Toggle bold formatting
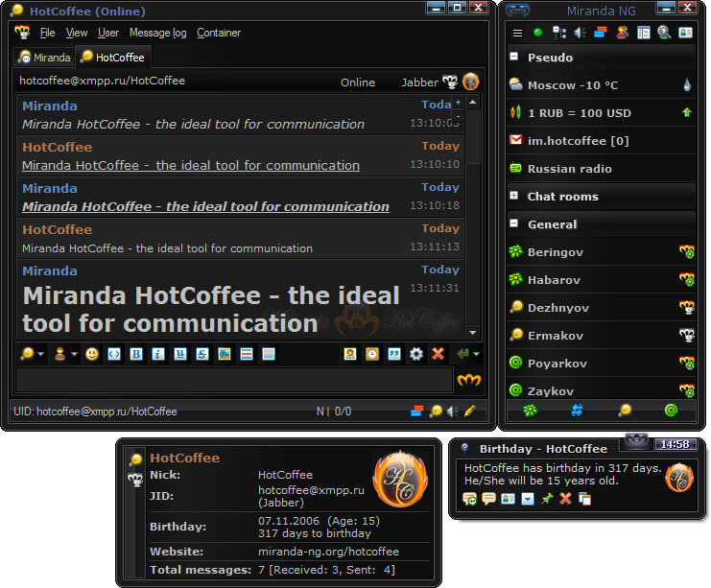Viewport: 711px width, 588px height. (x=136, y=354)
